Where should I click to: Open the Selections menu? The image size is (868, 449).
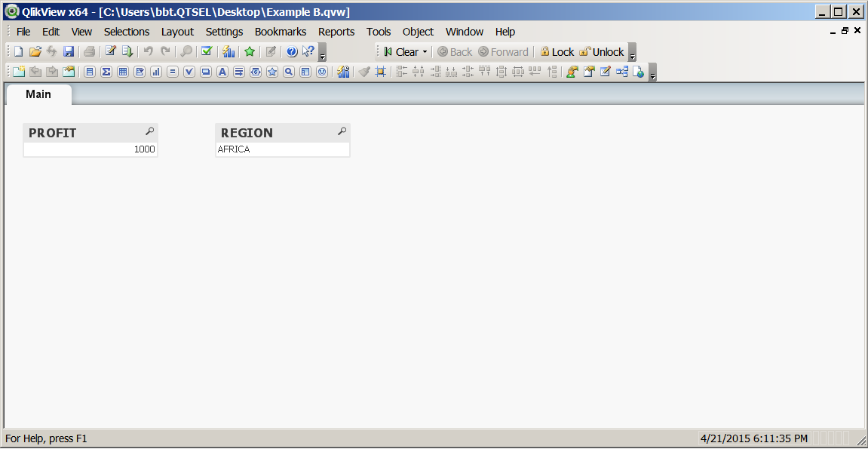click(x=127, y=32)
